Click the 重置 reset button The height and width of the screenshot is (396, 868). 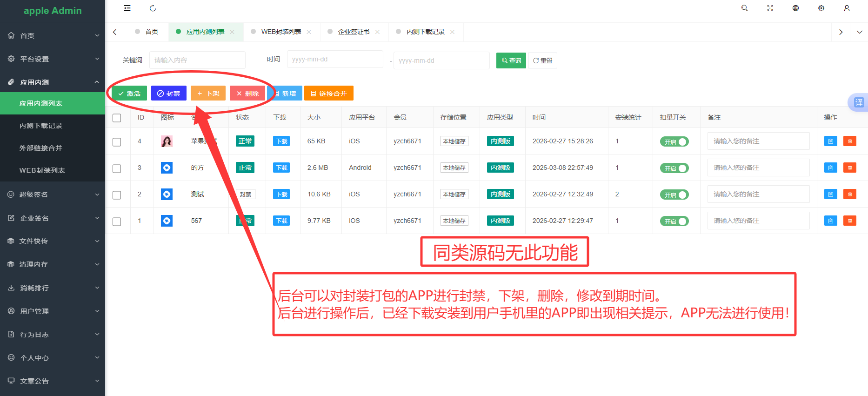[542, 60]
